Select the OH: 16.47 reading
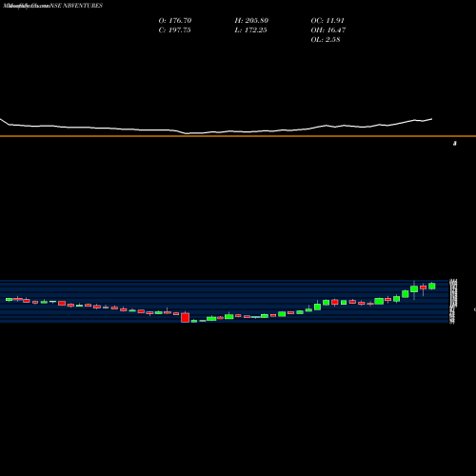Viewport: 476px width, 476px height. pos(328,30)
